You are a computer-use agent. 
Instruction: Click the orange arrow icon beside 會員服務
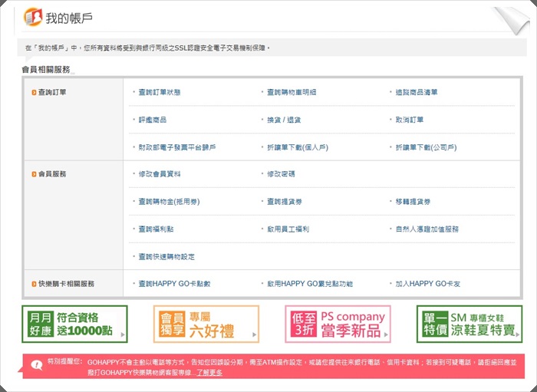(x=34, y=174)
